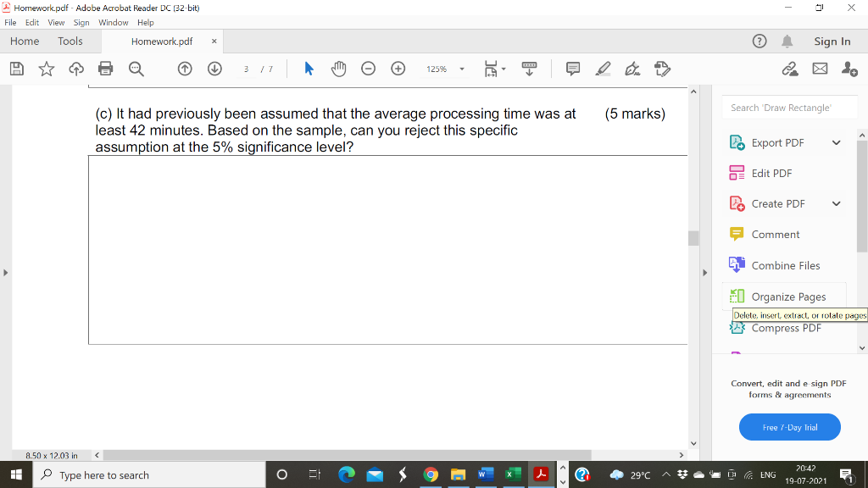The image size is (868, 488).
Task: Switch to the Selection arrow tool
Action: [308, 69]
